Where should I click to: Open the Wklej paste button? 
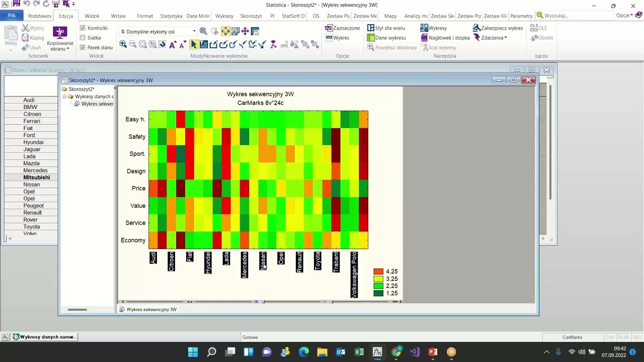(11, 38)
